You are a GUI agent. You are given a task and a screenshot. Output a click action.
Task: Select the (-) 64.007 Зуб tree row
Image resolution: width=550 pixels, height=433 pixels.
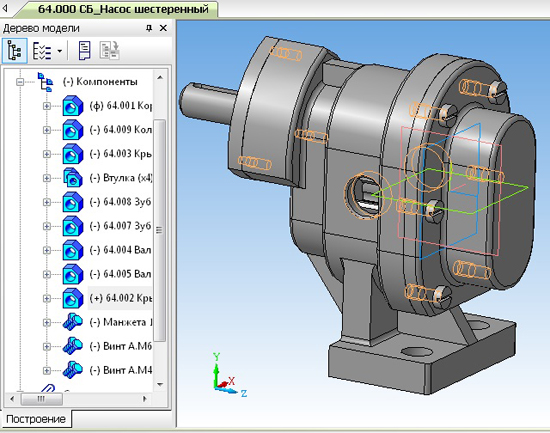click(x=121, y=226)
